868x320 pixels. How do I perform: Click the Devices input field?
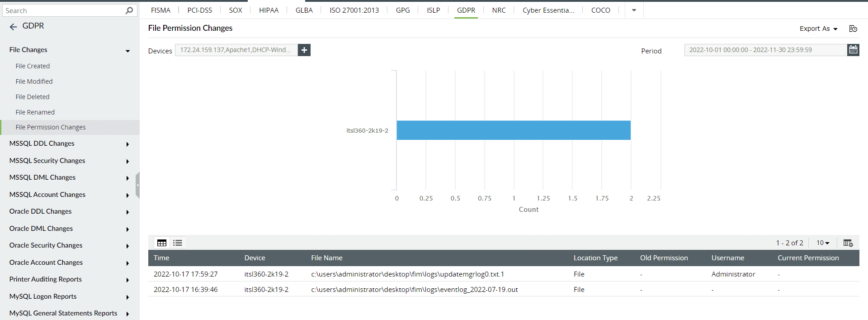[x=236, y=50]
